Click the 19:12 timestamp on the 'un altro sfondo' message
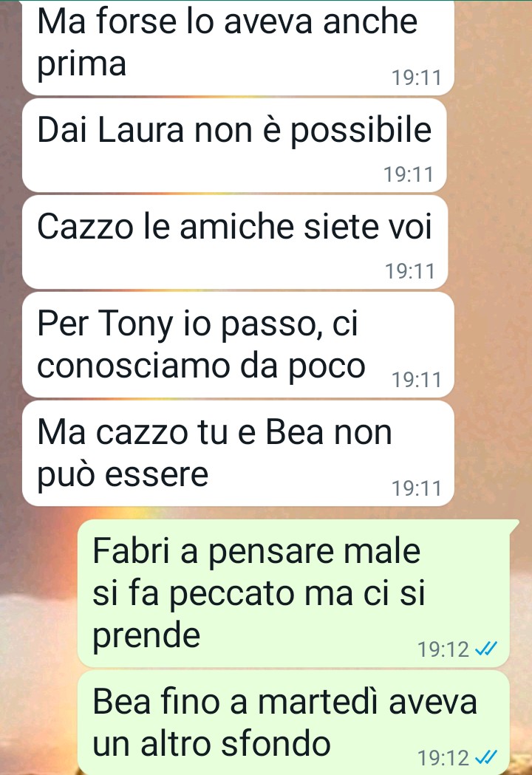Viewport: 532px width, 775px height. pyautogui.click(x=443, y=758)
